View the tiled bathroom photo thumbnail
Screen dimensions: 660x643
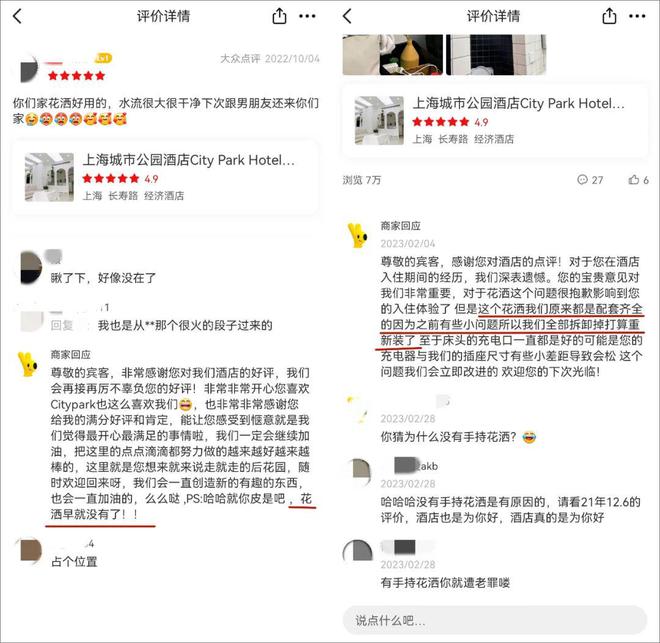click(496, 55)
